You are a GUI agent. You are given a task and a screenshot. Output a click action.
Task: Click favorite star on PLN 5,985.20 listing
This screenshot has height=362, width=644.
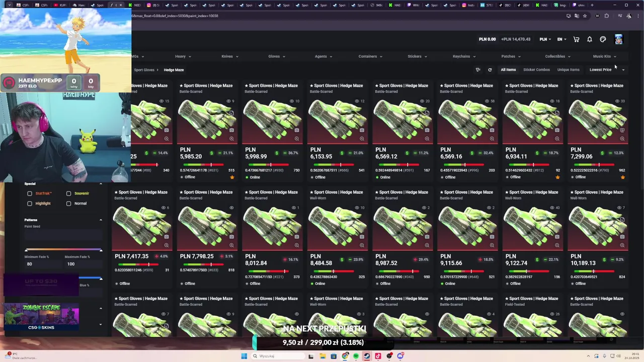(232, 177)
